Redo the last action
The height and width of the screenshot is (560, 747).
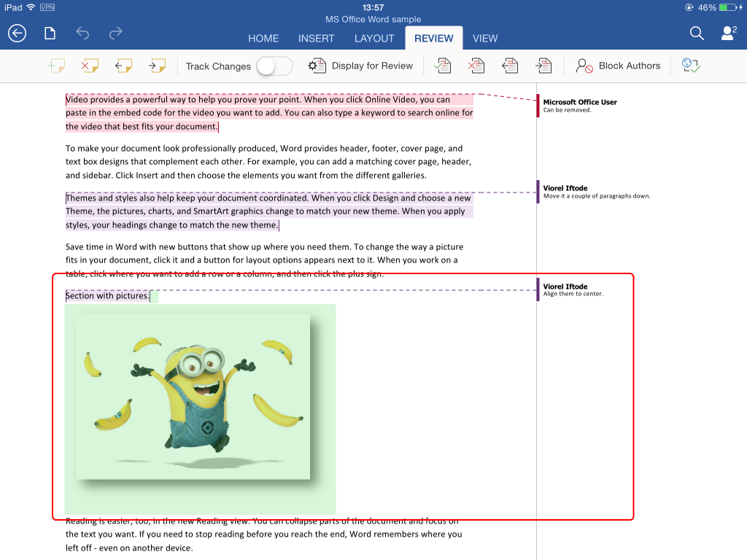[x=116, y=34]
